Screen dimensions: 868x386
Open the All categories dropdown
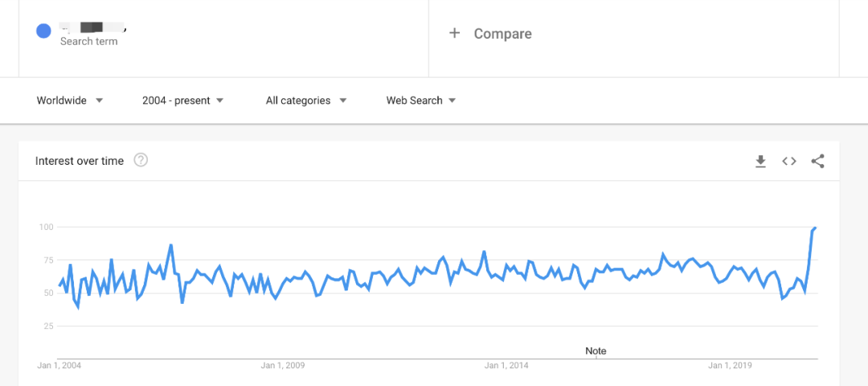click(306, 101)
